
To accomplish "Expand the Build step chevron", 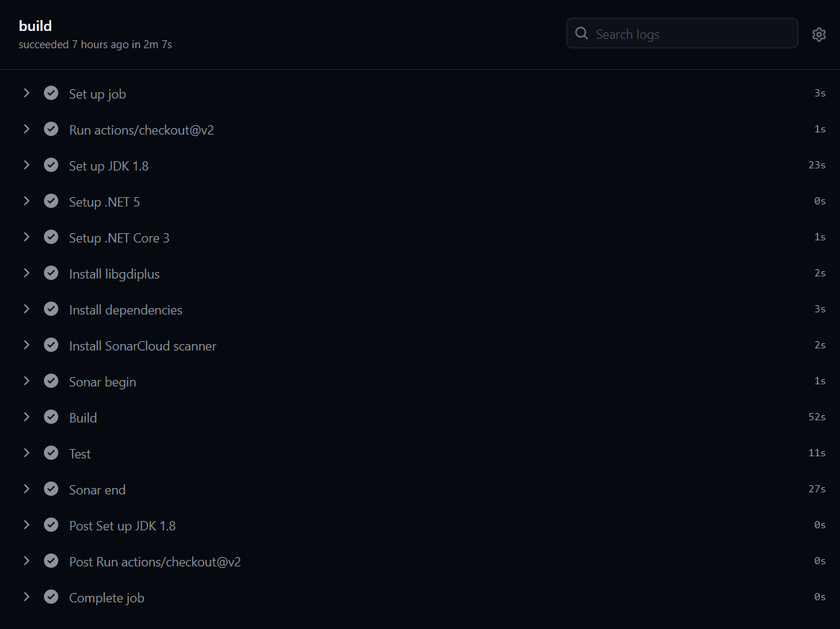I will pos(26,417).
